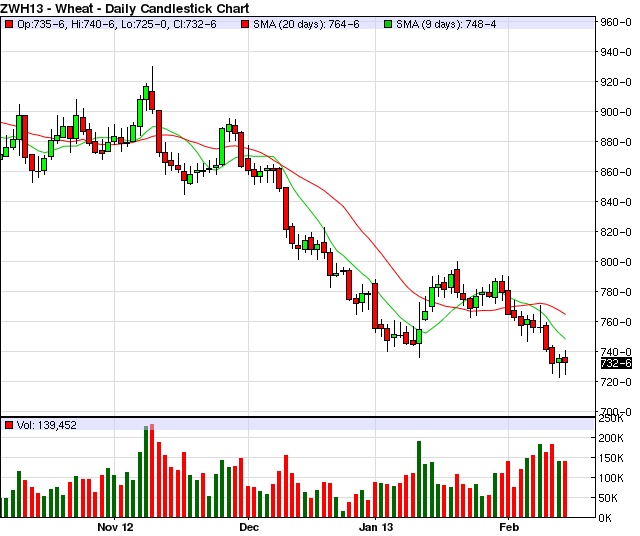Click the 100K volume axis label
Image resolution: width=640 pixels, height=536 pixels.
click(x=611, y=478)
